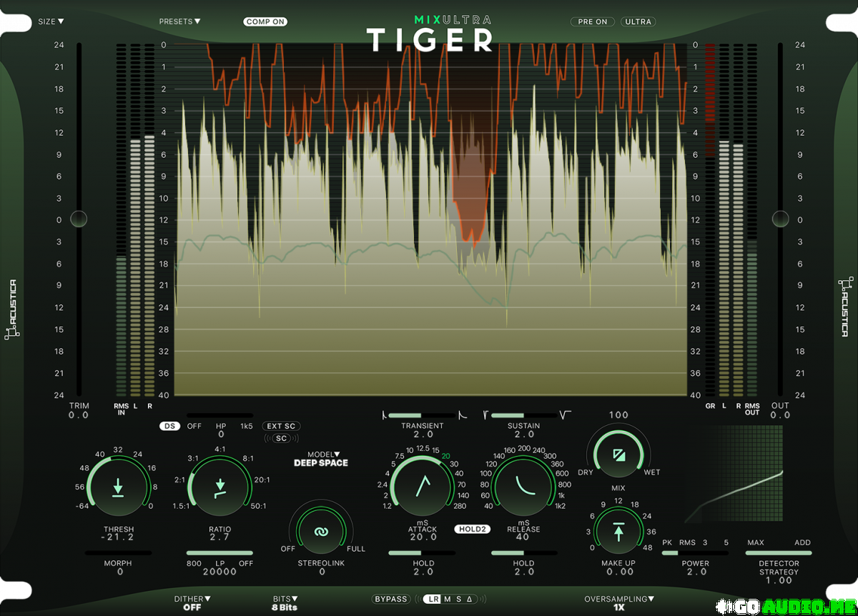Click the Acustica logo on left edge
Screen dimensions: 858x616
[x=12, y=309]
